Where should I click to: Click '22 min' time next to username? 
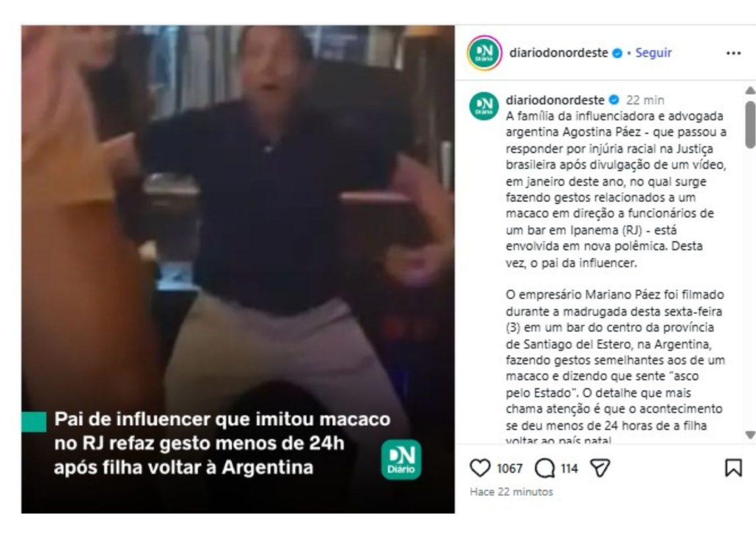click(x=645, y=100)
